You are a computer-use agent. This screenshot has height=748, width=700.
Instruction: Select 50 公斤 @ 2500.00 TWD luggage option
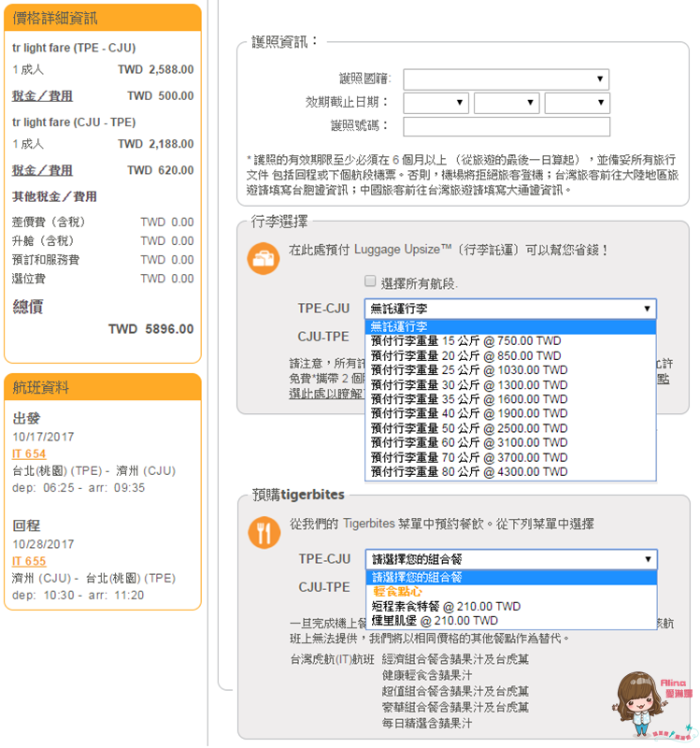(x=510, y=428)
